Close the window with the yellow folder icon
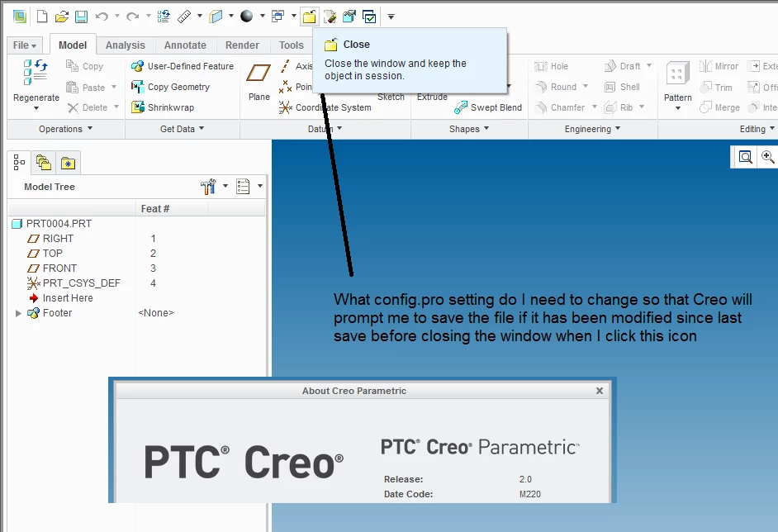The height and width of the screenshot is (532, 778). pos(309,17)
